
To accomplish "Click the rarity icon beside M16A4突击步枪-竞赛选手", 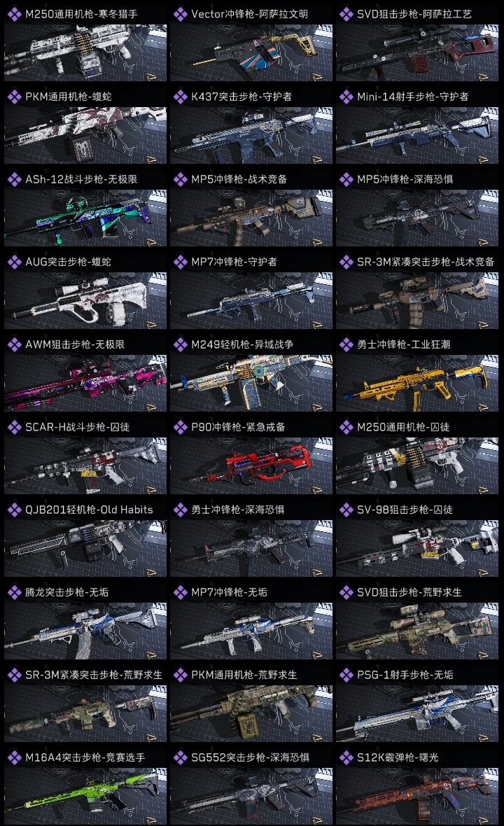I will click(x=14, y=757).
